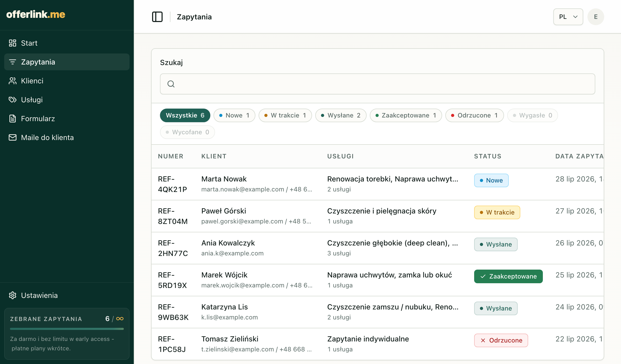Click the Klienci people icon
Image resolution: width=621 pixels, height=364 pixels.
point(13,81)
